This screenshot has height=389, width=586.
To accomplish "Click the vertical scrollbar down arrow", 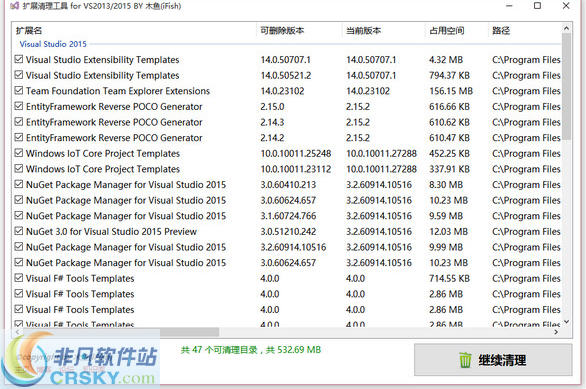I will click(x=566, y=322).
